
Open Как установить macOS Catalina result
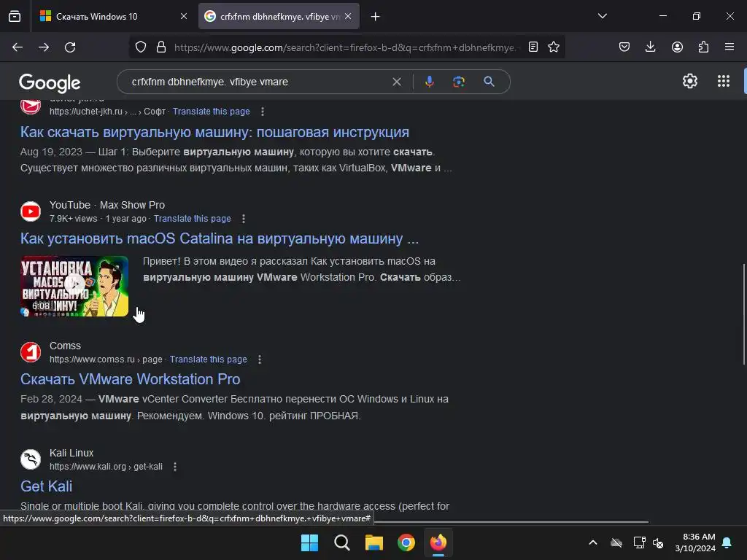tap(220, 238)
